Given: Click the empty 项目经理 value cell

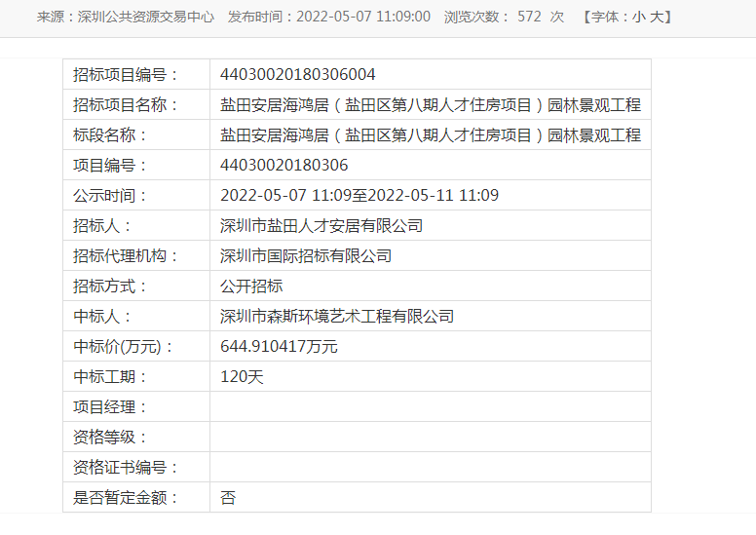Looking at the screenshot, I should point(430,407).
